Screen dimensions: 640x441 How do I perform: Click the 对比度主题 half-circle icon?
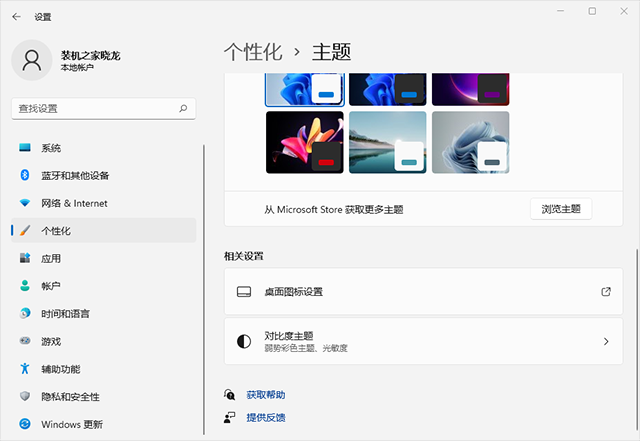click(244, 341)
